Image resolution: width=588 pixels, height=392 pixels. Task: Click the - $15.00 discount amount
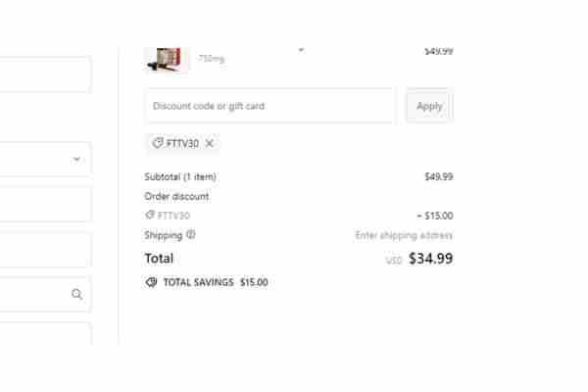435,216
